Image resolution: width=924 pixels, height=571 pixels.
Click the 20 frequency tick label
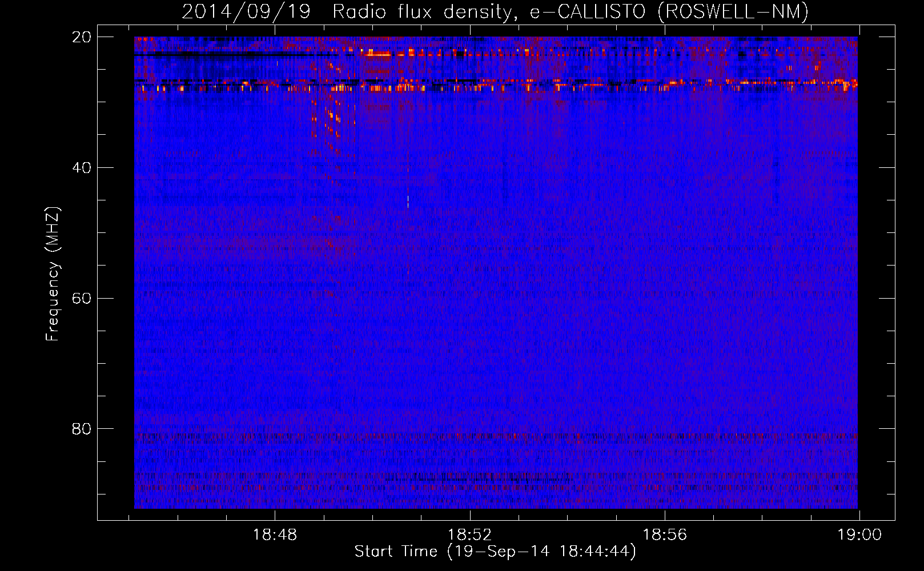coord(82,37)
